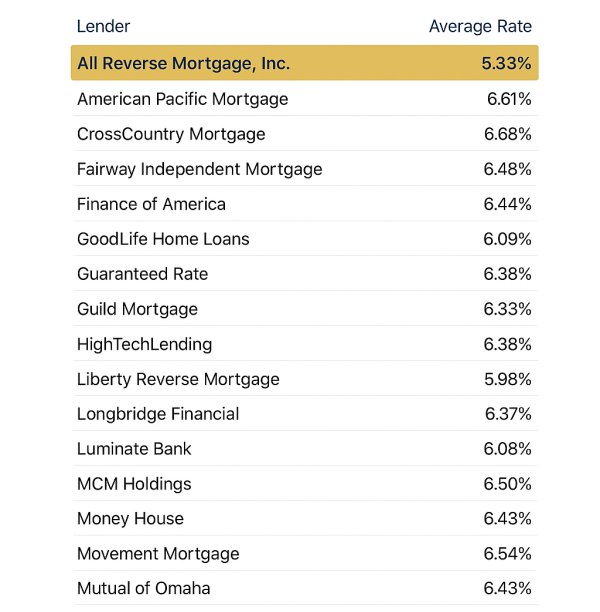
Task: Select Longbridge Financial lender
Action: pyautogui.click(x=158, y=414)
